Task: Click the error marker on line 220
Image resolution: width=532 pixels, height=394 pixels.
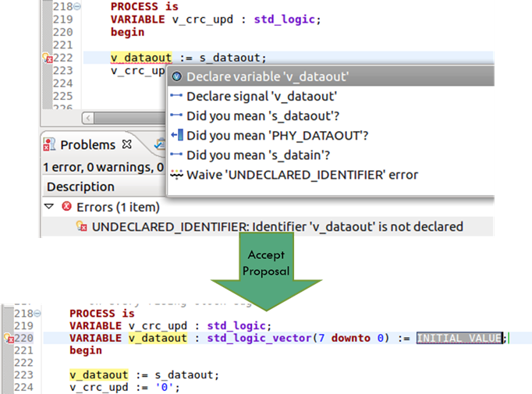Action: (9, 338)
